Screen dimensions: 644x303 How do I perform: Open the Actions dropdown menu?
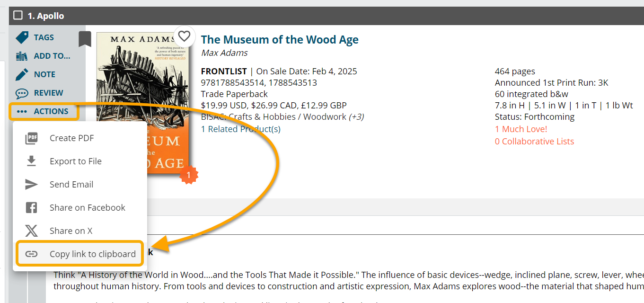click(44, 111)
